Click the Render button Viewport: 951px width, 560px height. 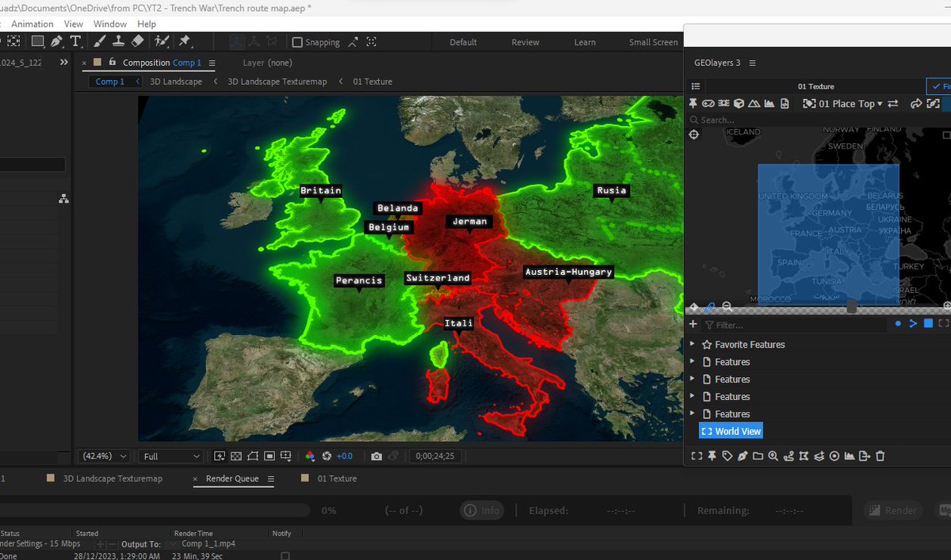(895, 511)
